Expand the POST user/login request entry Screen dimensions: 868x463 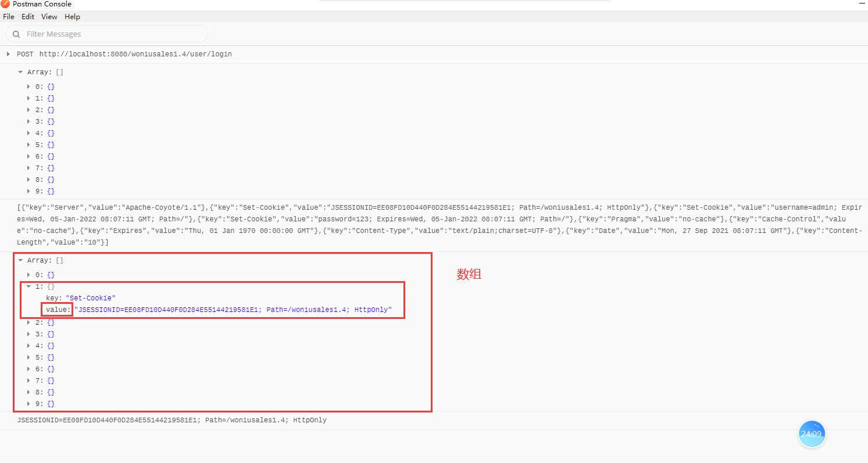pyautogui.click(x=8, y=54)
